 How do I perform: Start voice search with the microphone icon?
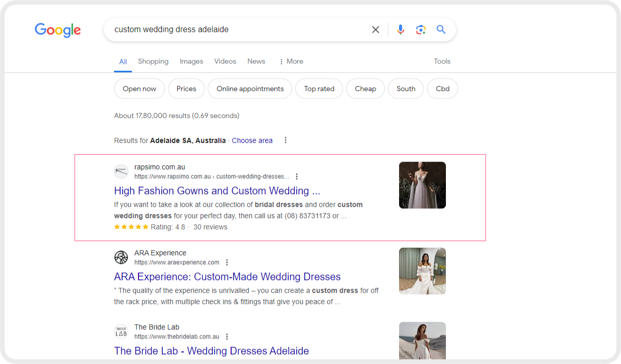(401, 29)
